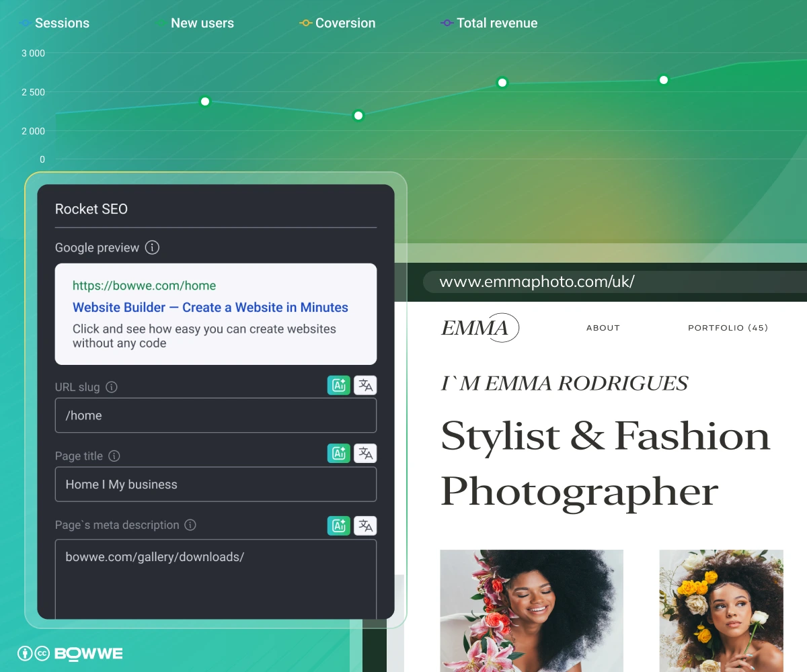Screen dimensions: 807x672
Task: Click the Google preview info icon
Action: [x=153, y=247]
